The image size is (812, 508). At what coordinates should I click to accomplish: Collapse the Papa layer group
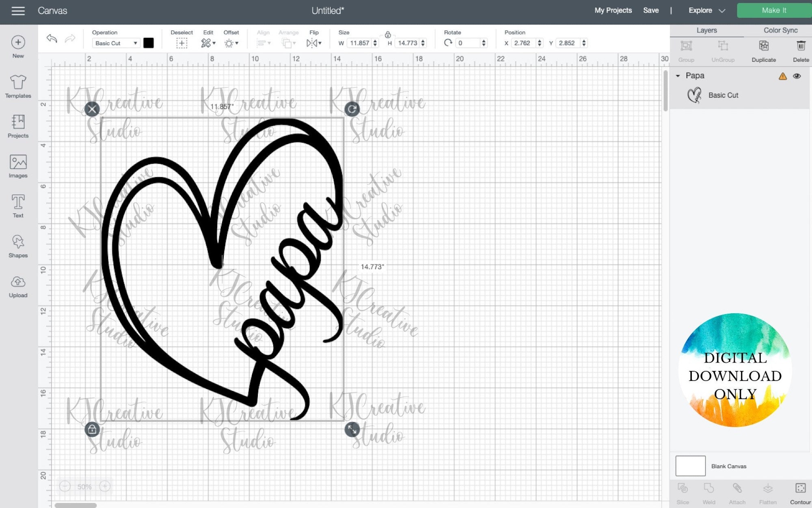pyautogui.click(x=678, y=76)
